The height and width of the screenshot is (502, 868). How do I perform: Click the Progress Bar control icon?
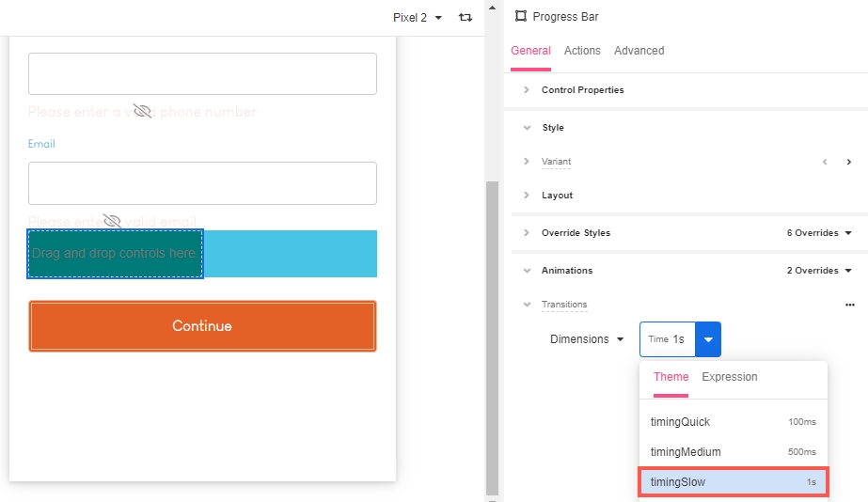click(x=520, y=16)
